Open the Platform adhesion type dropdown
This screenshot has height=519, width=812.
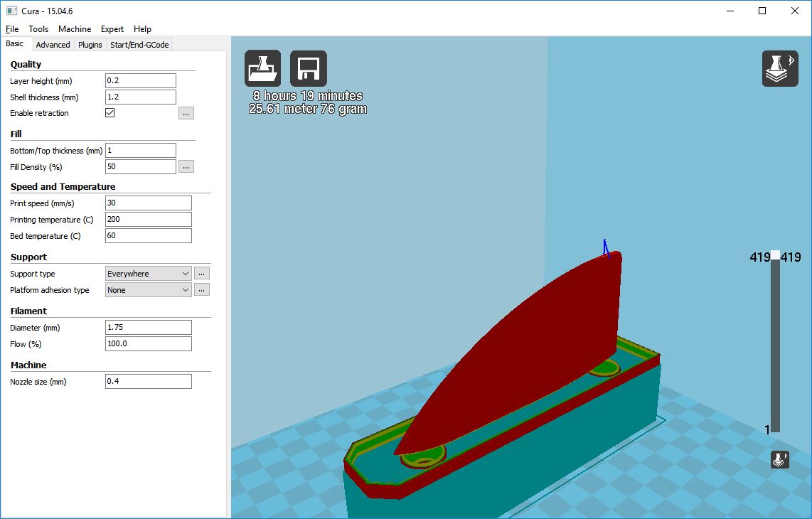148,290
